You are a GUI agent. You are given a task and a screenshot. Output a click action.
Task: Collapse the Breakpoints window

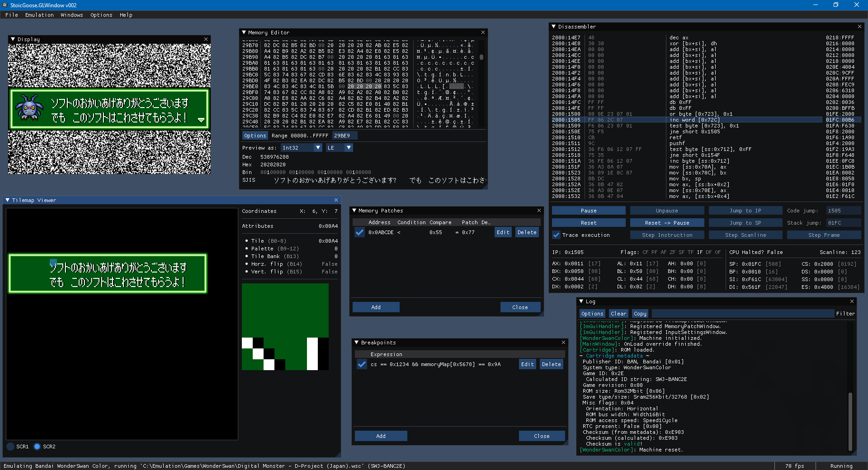pyautogui.click(x=357, y=343)
